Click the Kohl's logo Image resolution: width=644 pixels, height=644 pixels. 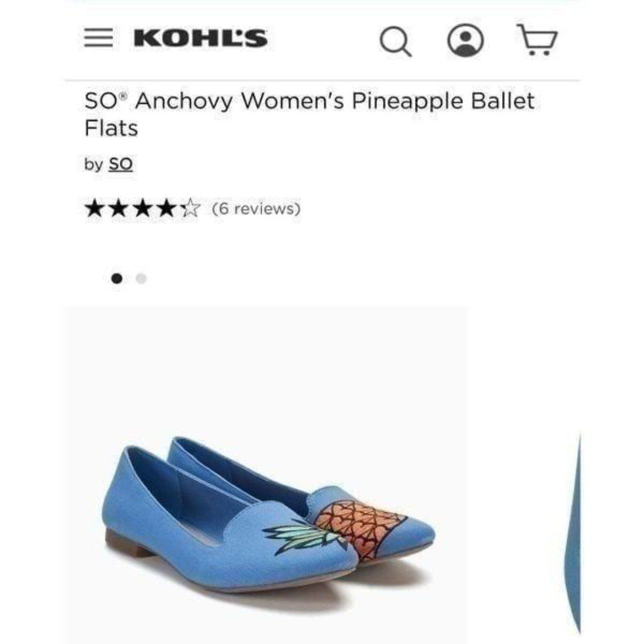point(200,38)
